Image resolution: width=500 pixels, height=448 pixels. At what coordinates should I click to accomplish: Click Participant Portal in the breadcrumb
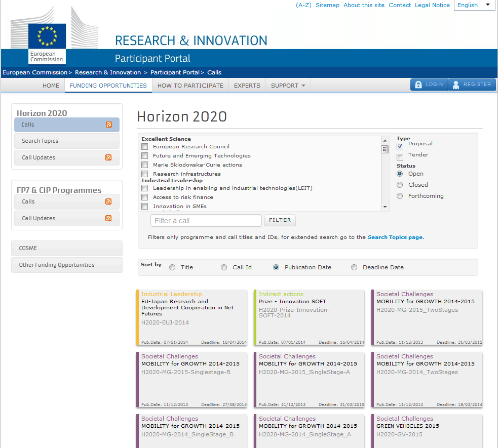(175, 72)
